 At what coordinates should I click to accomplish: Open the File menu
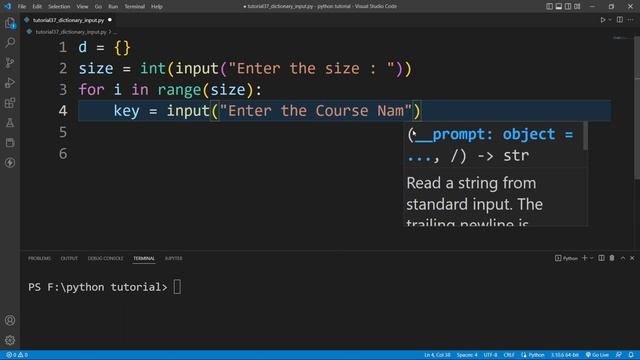(22, 7)
